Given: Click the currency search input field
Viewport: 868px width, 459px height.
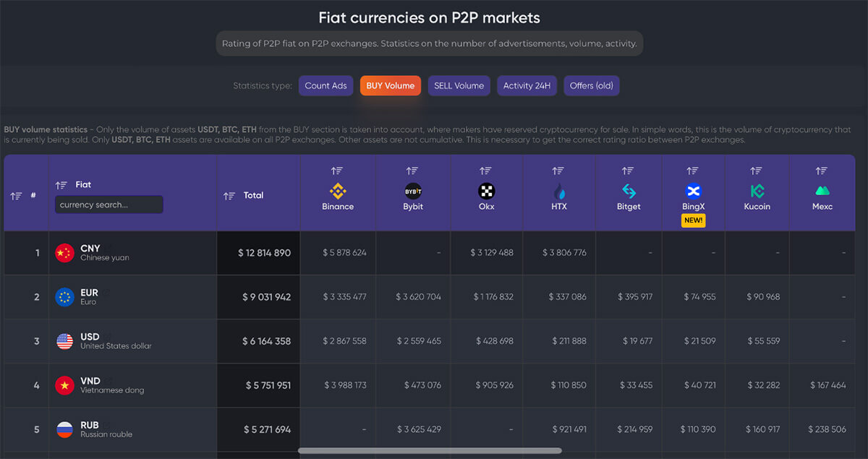Looking at the screenshot, I should tap(109, 205).
